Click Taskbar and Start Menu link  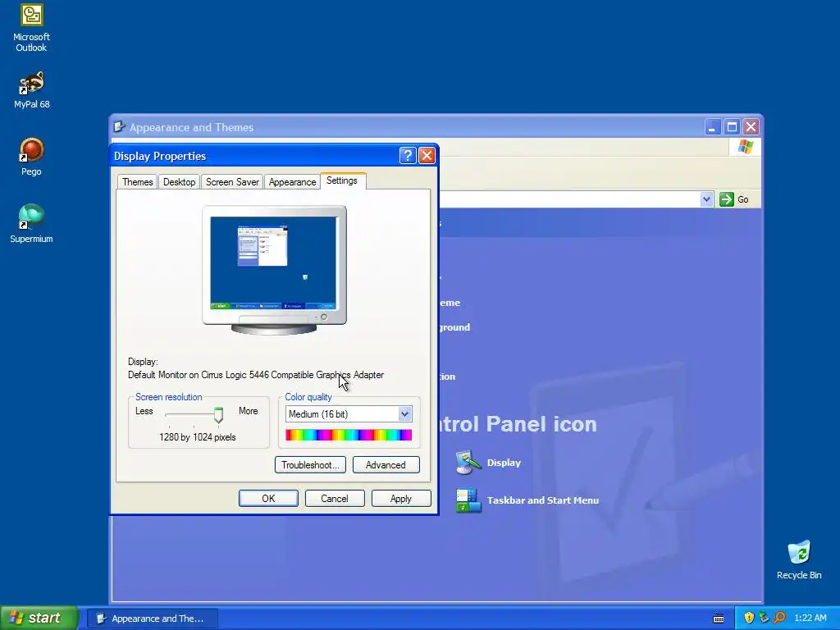tap(543, 500)
